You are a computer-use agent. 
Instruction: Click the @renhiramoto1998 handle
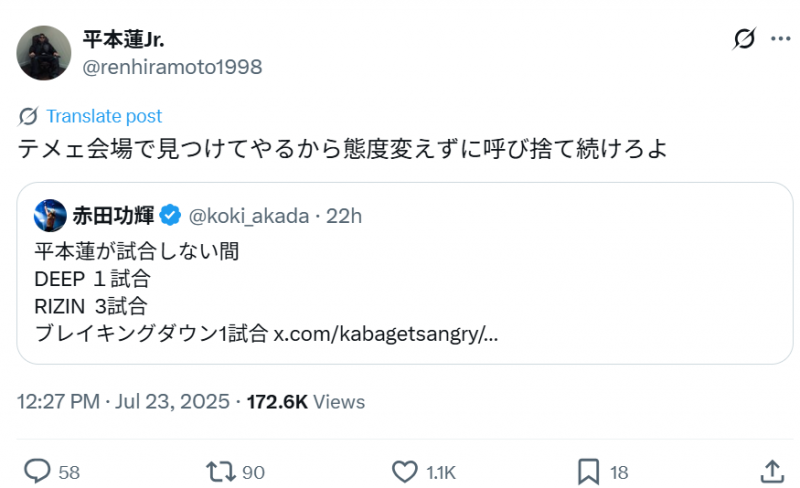pyautogui.click(x=172, y=67)
